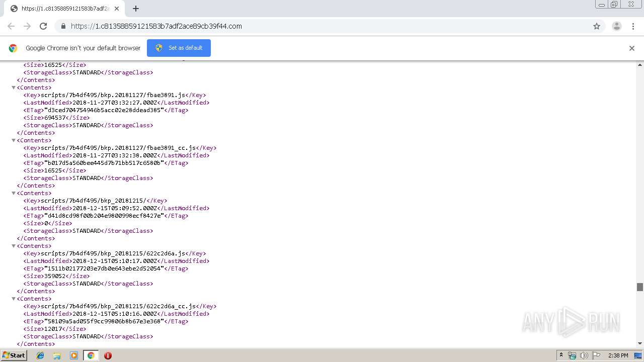The height and width of the screenshot is (362, 644).
Task: Select ETag value d41d8cd98f00b204e9800998ecf8427e
Action: click(x=104, y=216)
